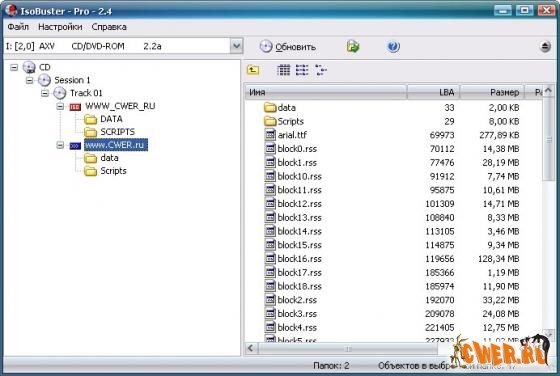This screenshot has height=376, width=560.
Task: Select the arial.ttf file icon
Action: [271, 135]
